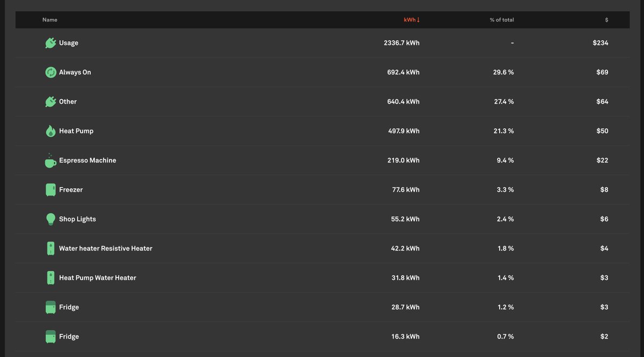Viewport: 644px width, 357px height.
Task: Click the $6 cost cell
Action: pos(604,219)
